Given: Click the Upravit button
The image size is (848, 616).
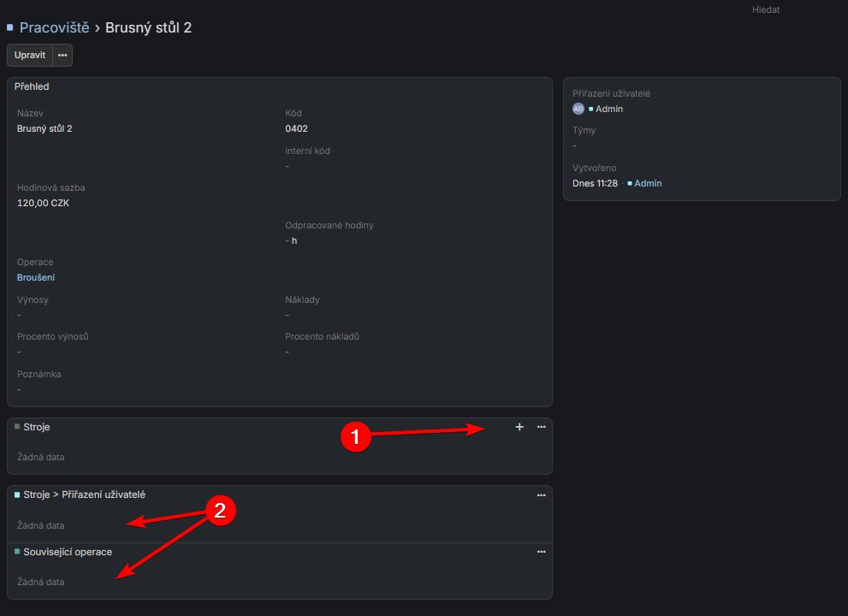Looking at the screenshot, I should pyautogui.click(x=30, y=56).
